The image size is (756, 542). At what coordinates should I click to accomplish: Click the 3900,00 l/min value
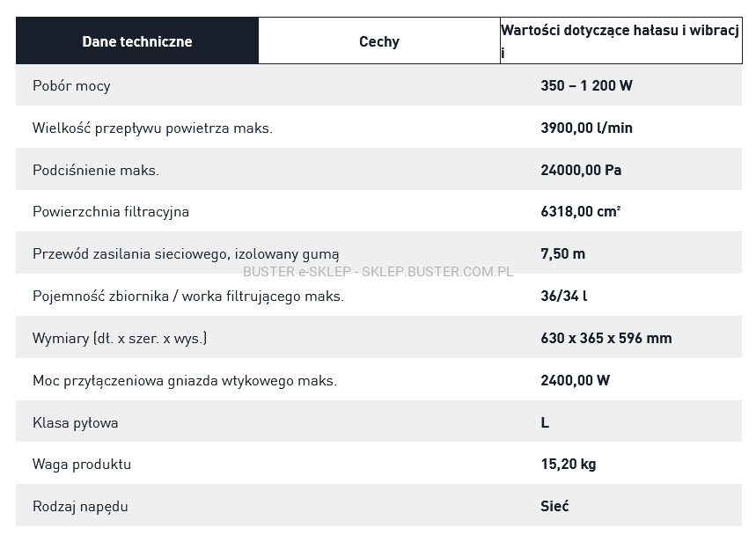point(586,128)
